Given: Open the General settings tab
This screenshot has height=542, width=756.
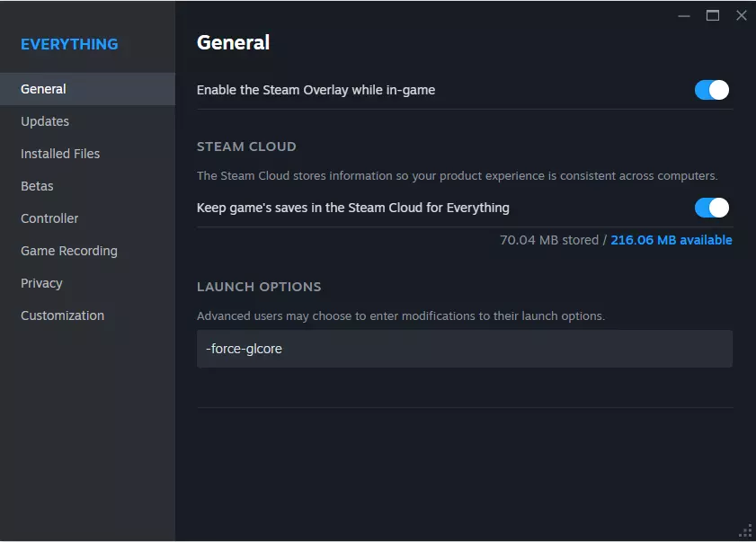Looking at the screenshot, I should [43, 89].
